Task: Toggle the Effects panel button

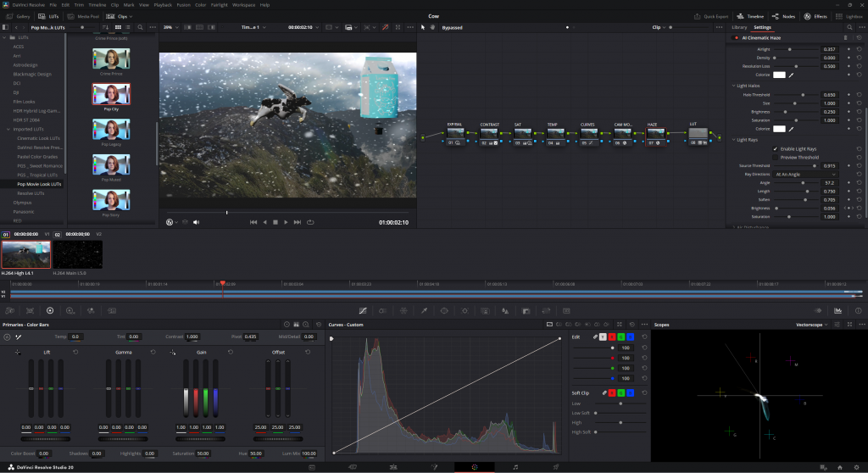Action: (815, 17)
